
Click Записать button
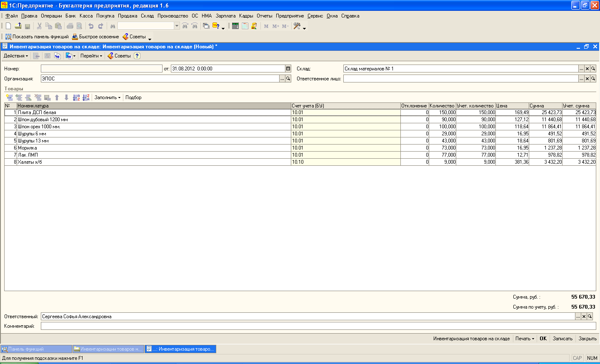click(x=562, y=339)
